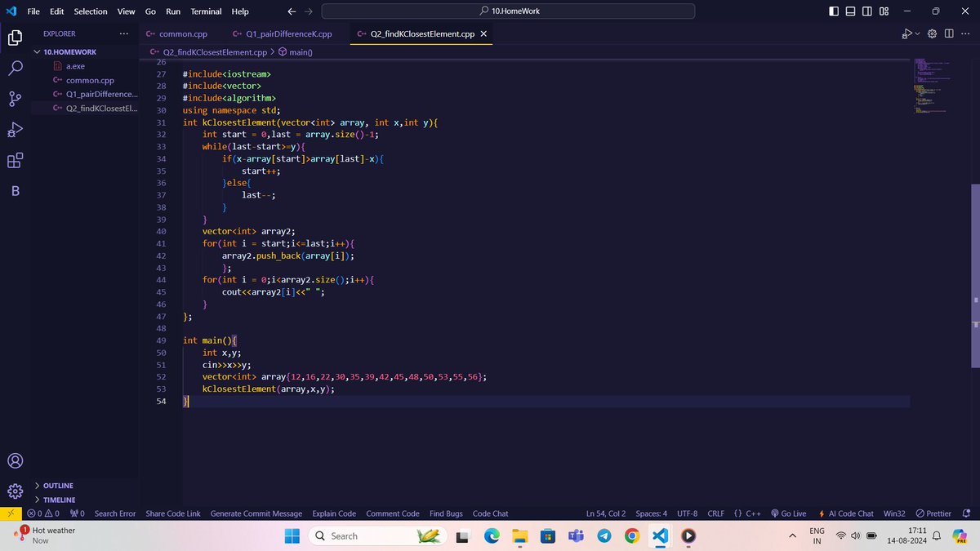
Task: Click the Prettier status bar item
Action: 933,513
